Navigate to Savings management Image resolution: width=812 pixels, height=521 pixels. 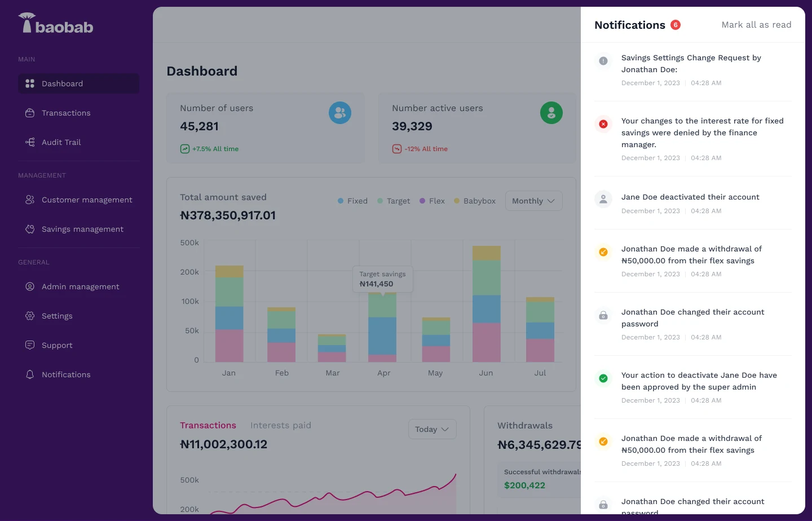[x=78, y=229]
